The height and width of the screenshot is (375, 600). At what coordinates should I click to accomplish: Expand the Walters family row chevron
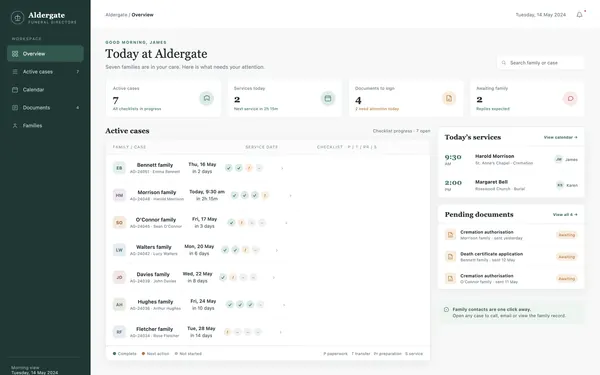pos(277,250)
